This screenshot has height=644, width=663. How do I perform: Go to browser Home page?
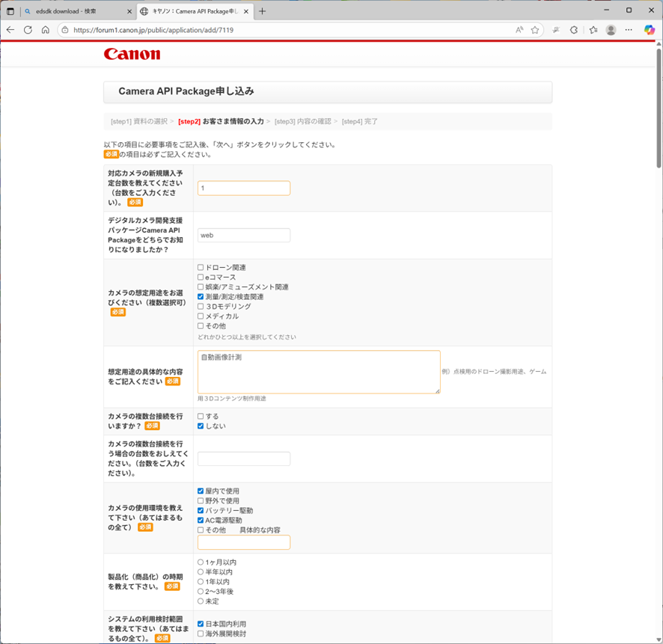(x=46, y=30)
